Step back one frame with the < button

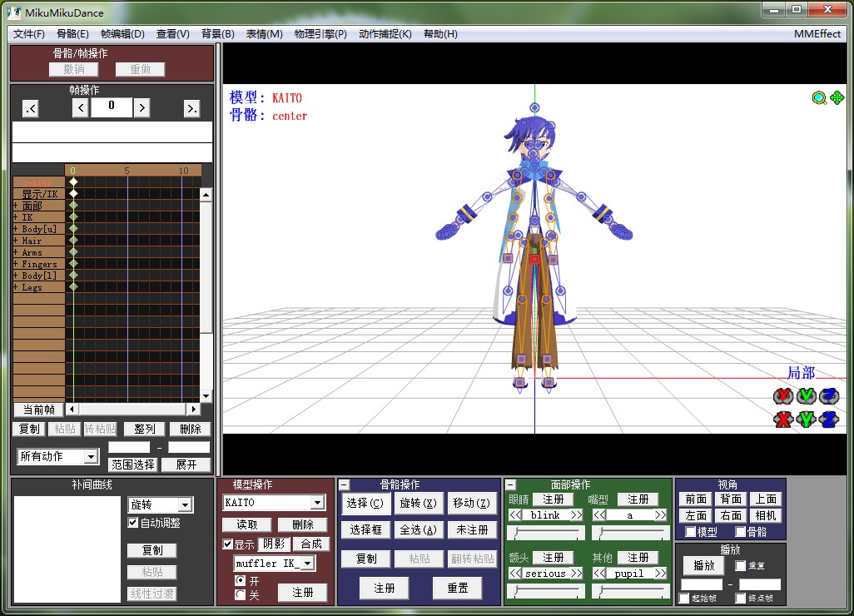[81, 108]
